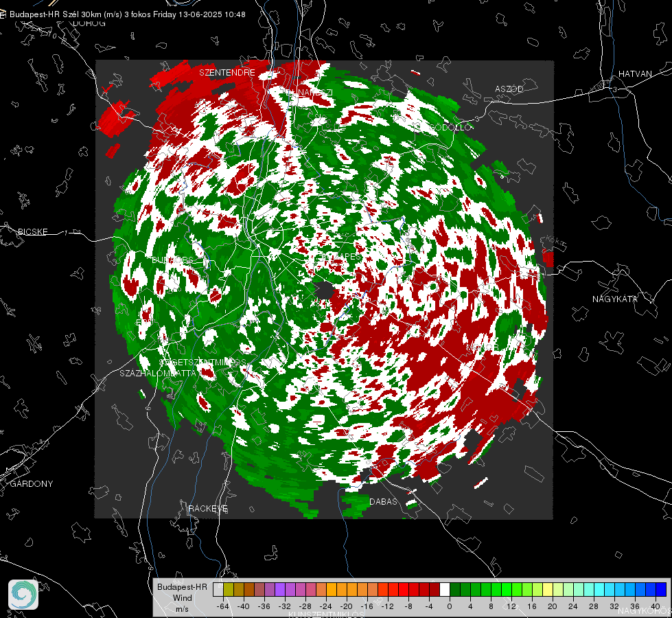
Task: Click the swirl logo icon in bottom-left corner
Action: [x=23, y=595]
